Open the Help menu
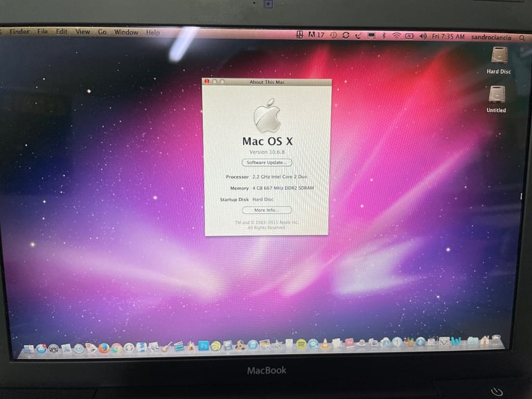The width and height of the screenshot is (532, 399). pos(152,33)
